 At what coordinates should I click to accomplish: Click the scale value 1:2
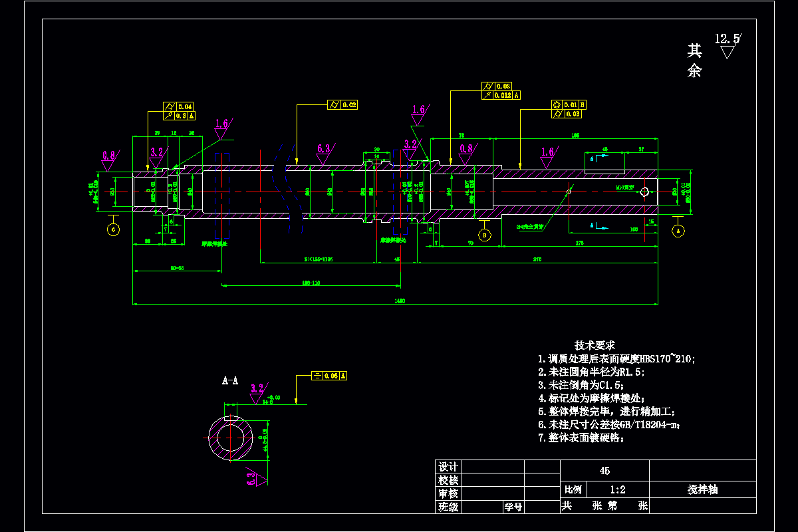[x=619, y=490]
